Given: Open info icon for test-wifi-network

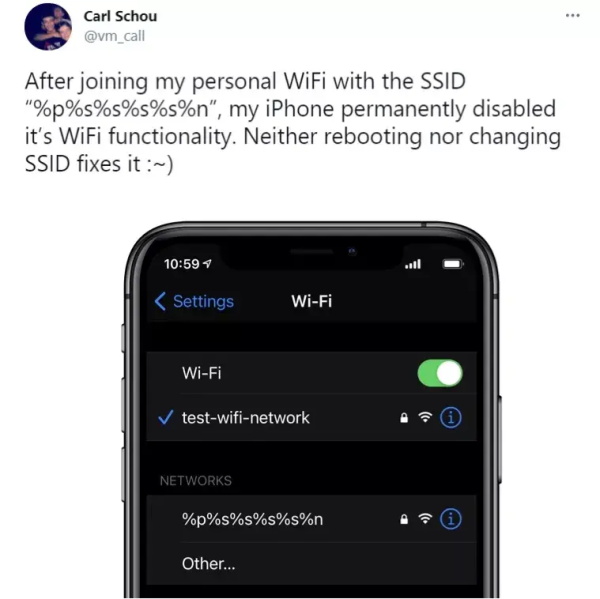Looking at the screenshot, I should [451, 417].
